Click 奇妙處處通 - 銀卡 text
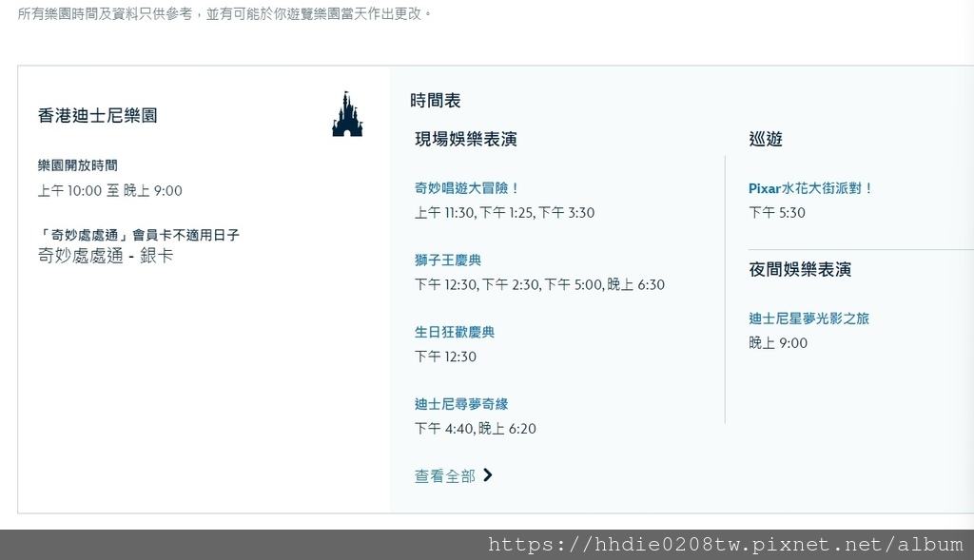This screenshot has width=974, height=560. (106, 256)
